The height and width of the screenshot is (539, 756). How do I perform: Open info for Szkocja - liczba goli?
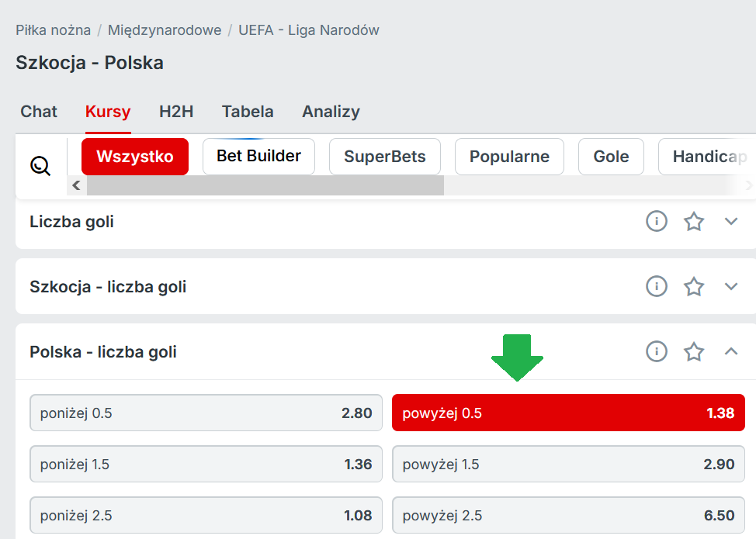657,287
